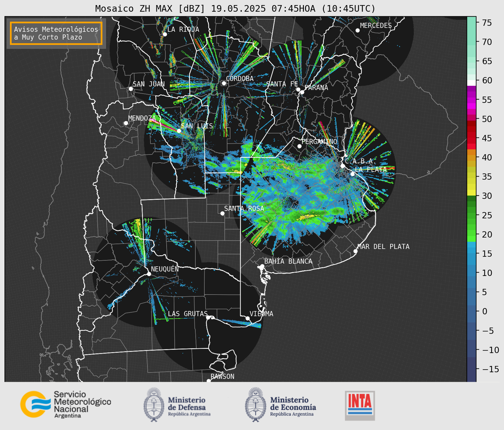Click the MENDOZA city label

[142, 118]
